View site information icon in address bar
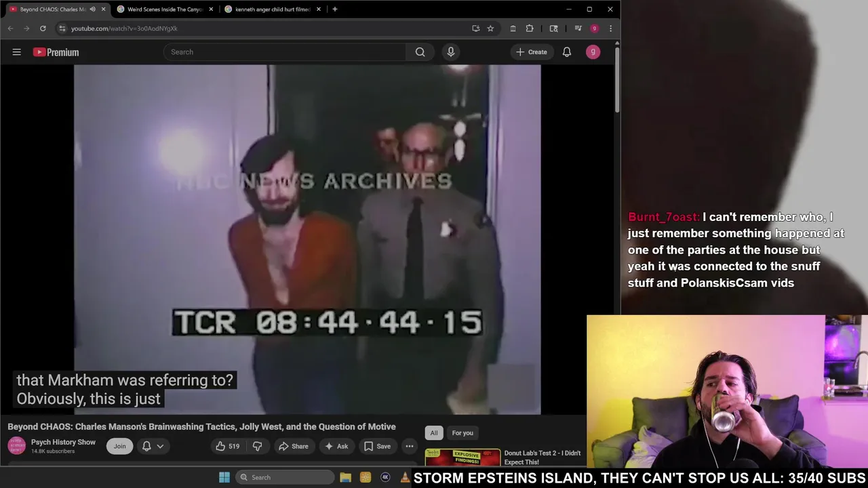This screenshot has width=868, height=488. pyautogui.click(x=62, y=28)
